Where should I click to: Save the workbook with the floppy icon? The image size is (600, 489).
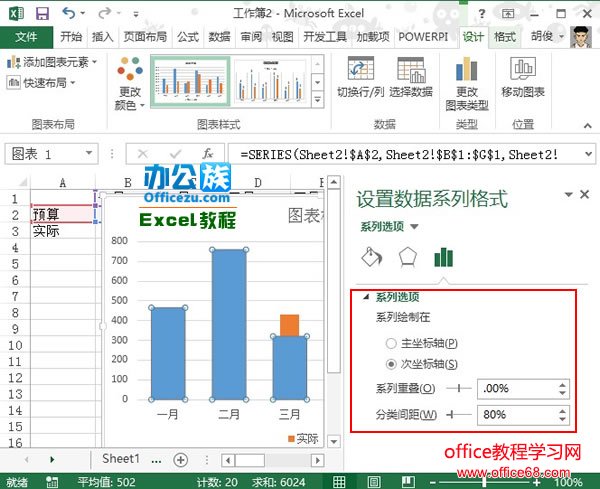pyautogui.click(x=42, y=14)
